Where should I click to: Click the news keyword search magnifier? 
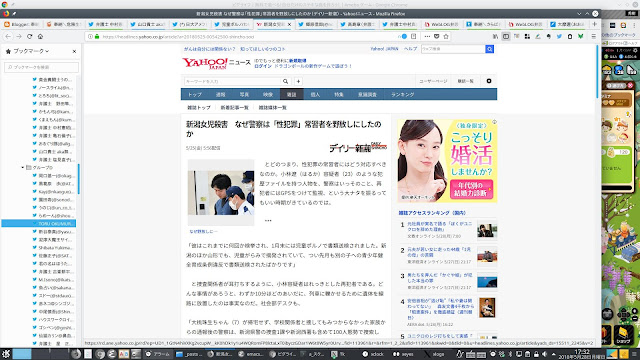(x=285, y=81)
